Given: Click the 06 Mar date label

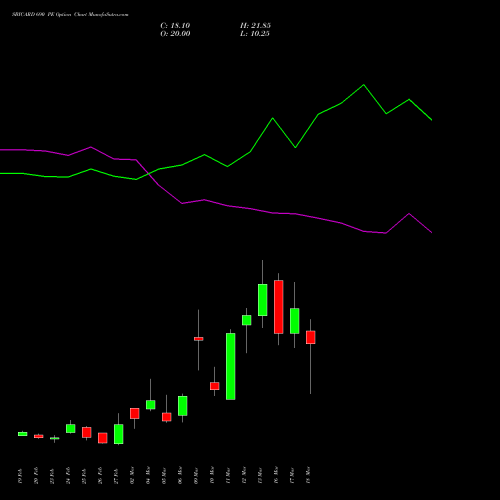Looking at the screenshot, I should pos(180,475).
